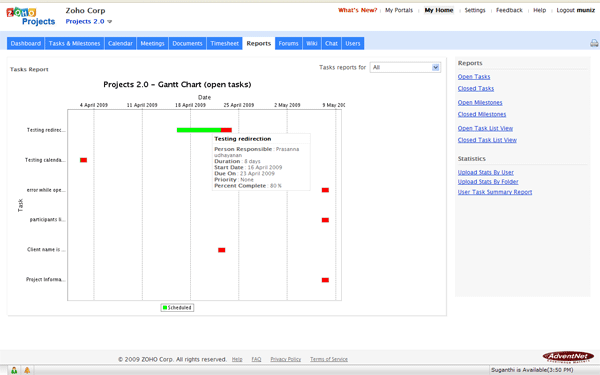Click the AdventNet logo
The image size is (600, 375).
point(568,357)
